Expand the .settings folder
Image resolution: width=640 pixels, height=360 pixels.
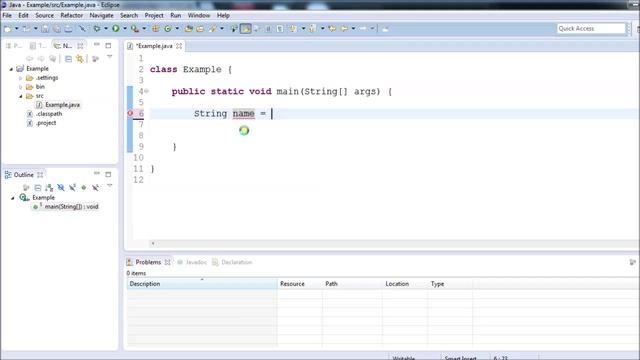tap(20, 78)
